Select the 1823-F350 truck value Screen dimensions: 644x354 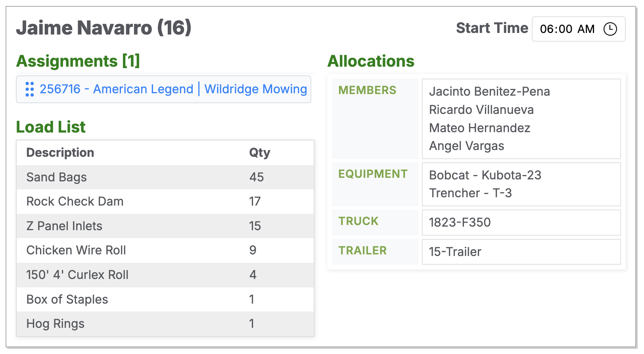point(460,223)
